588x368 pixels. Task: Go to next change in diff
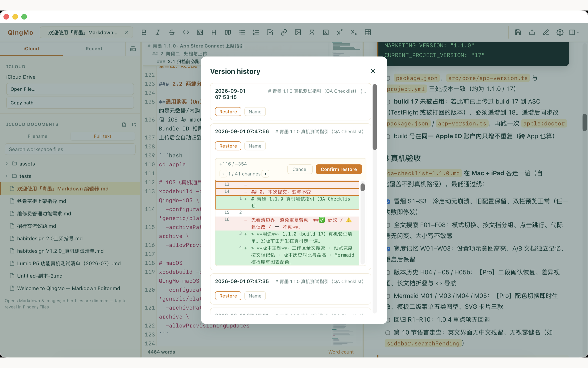265,174
